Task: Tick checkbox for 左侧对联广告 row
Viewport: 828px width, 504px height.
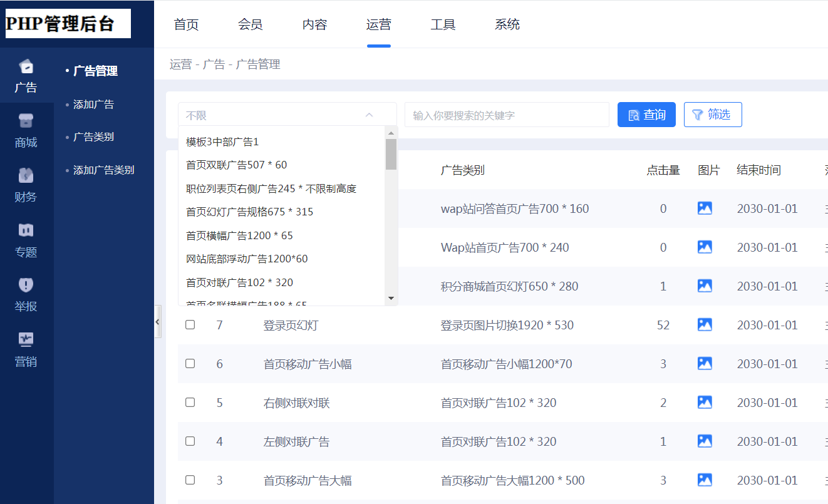Action: point(190,441)
